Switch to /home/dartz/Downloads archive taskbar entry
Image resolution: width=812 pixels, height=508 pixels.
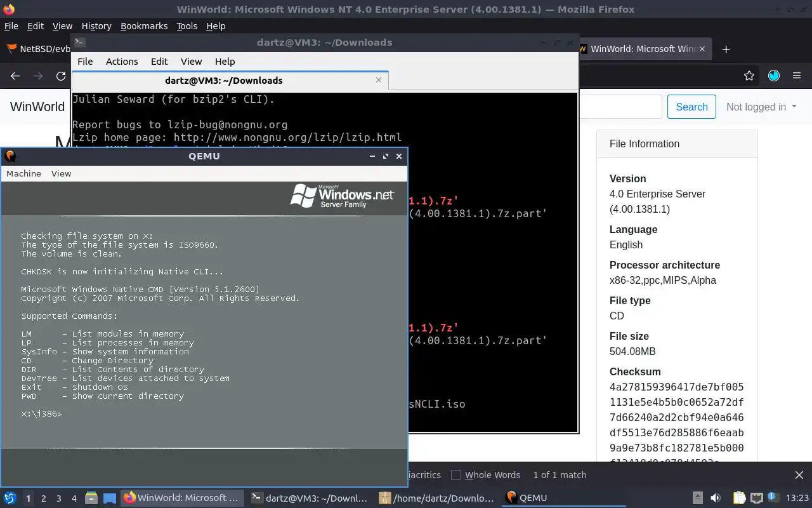[436, 498]
